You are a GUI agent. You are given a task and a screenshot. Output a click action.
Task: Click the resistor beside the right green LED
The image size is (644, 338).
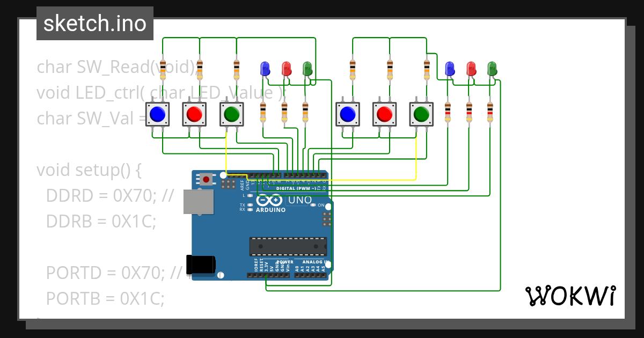tap(489, 111)
